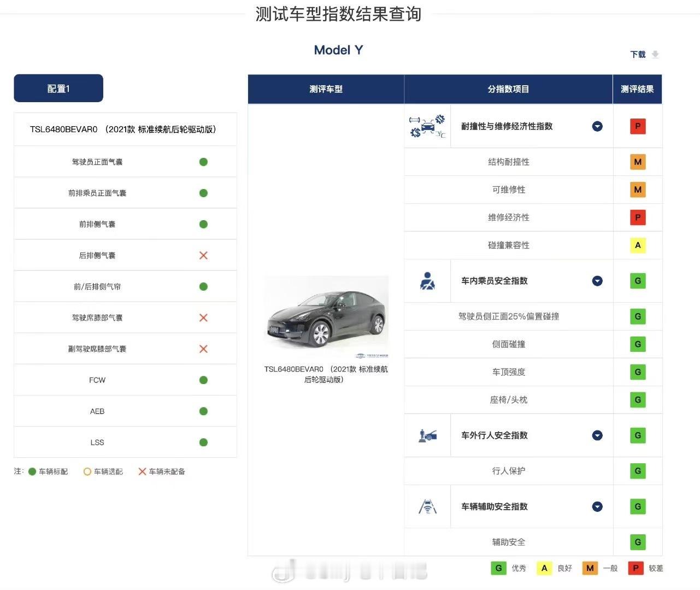Click the 碰撞兼容性 row label
700x590 pixels.
(x=509, y=245)
